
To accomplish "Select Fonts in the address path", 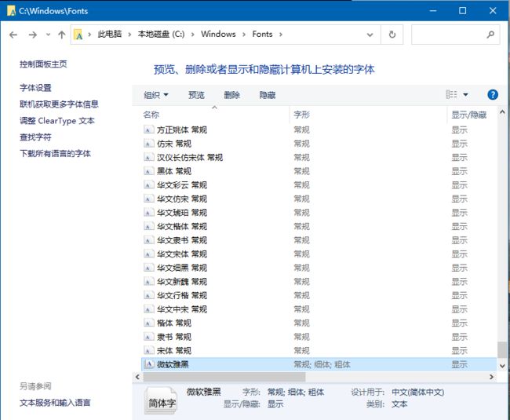I will point(262,35).
